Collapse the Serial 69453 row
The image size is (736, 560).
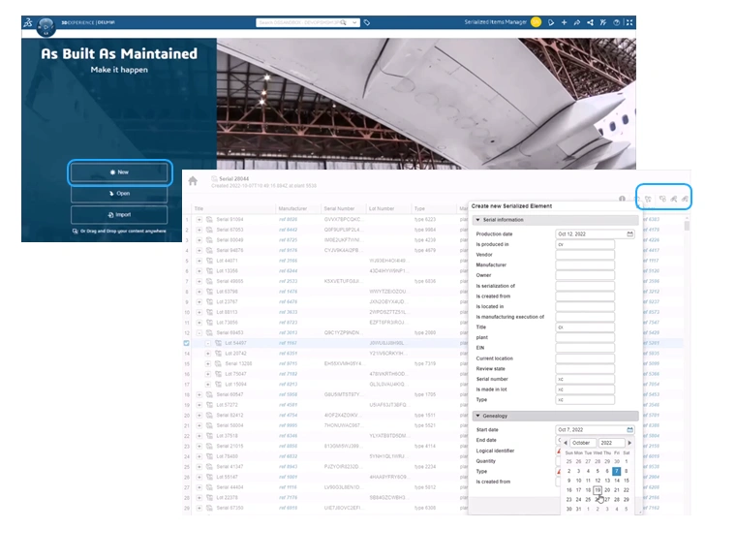tap(199, 333)
